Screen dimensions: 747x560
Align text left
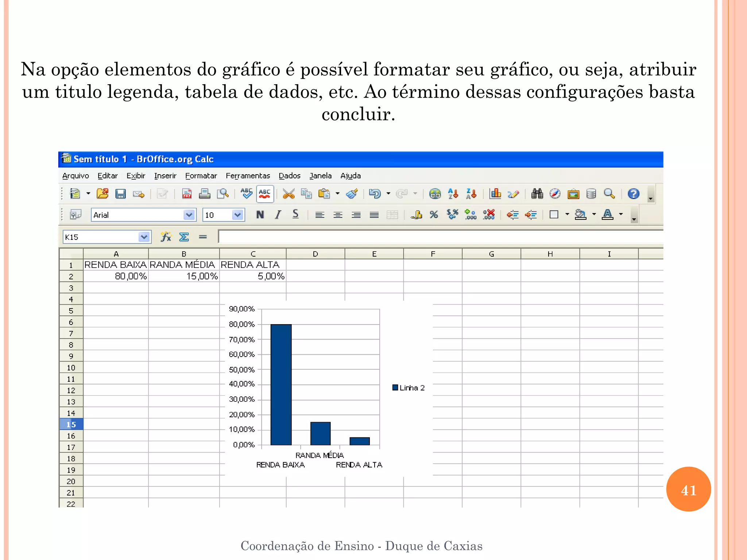[x=320, y=215]
